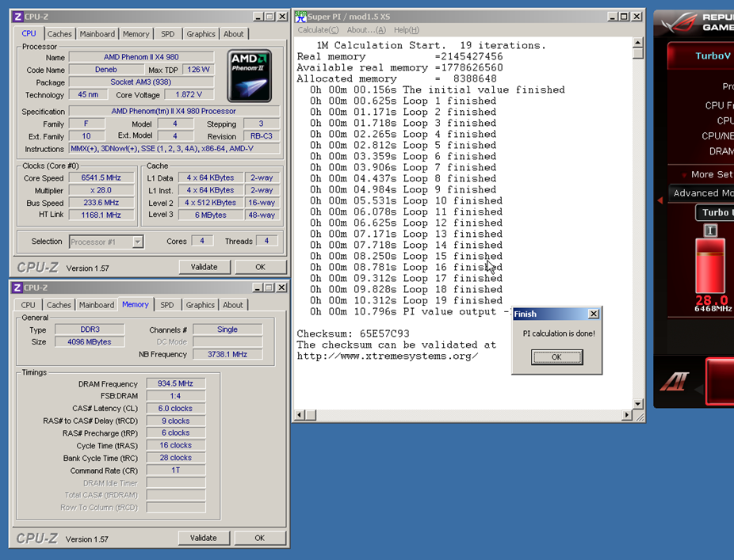Open the Help menu in Super PI

coord(407,30)
